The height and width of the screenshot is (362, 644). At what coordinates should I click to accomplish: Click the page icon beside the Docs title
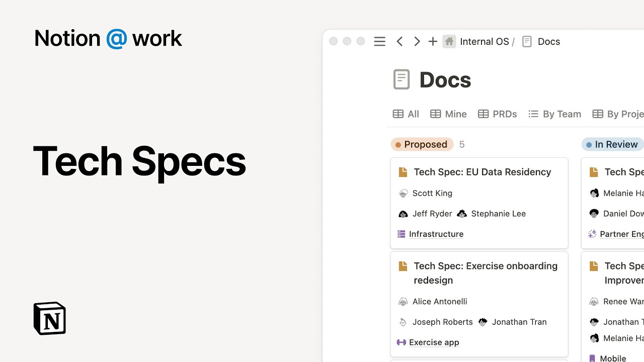tap(401, 79)
